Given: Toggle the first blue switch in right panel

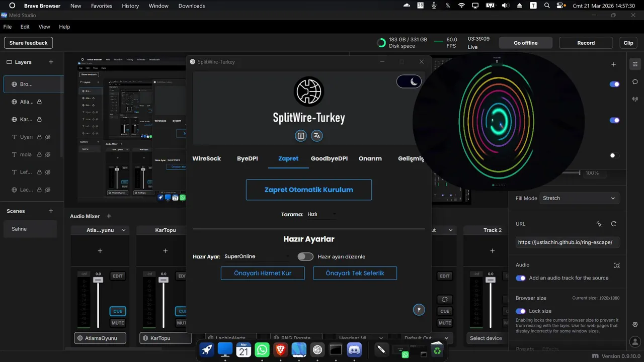Looking at the screenshot, I should (614, 84).
